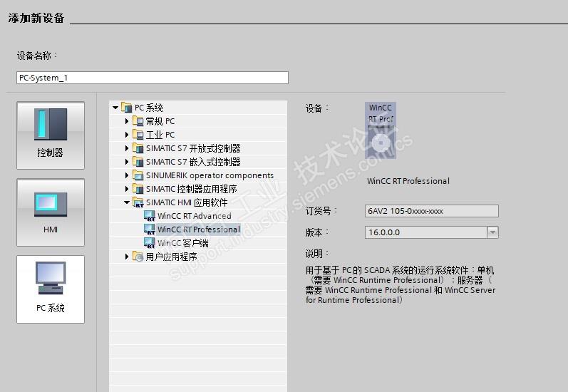Select WinCC 客户端 in tree
The image size is (568, 392).
183,243
